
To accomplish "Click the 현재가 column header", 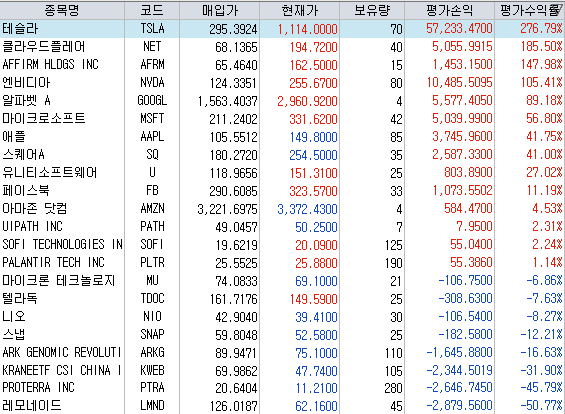I will click(299, 10).
